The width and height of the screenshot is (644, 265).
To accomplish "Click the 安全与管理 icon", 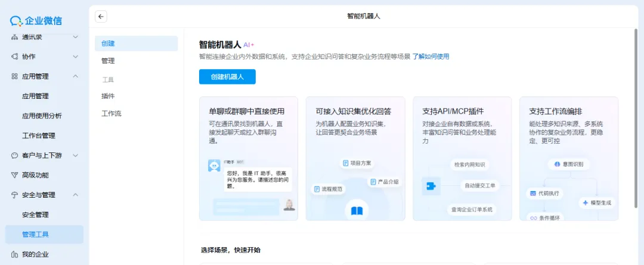I will tap(14, 195).
